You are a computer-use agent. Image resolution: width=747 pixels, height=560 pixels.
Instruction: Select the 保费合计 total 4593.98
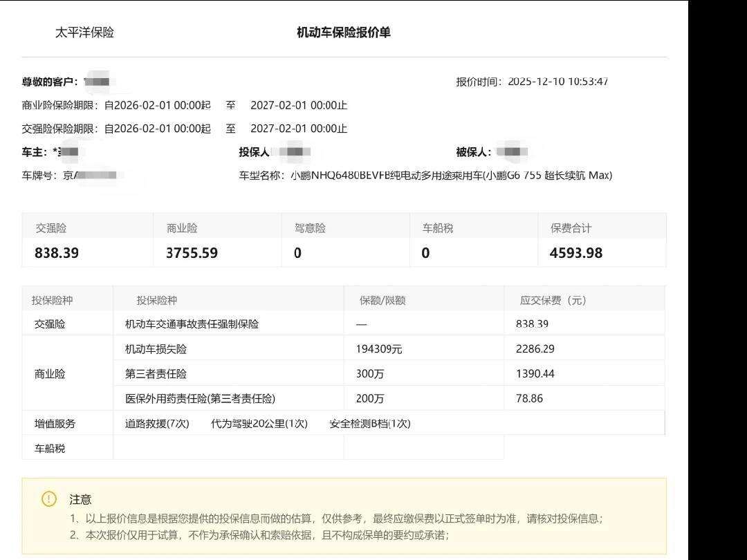[575, 253]
